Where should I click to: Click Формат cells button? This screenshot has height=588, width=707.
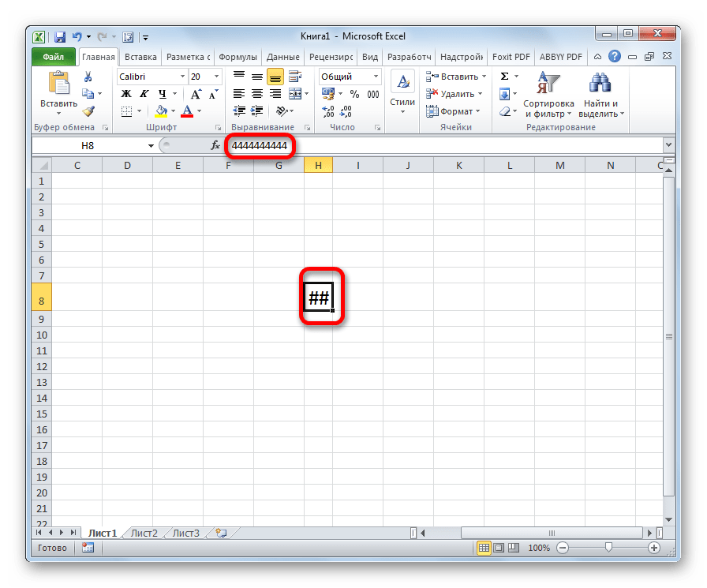pos(453,111)
